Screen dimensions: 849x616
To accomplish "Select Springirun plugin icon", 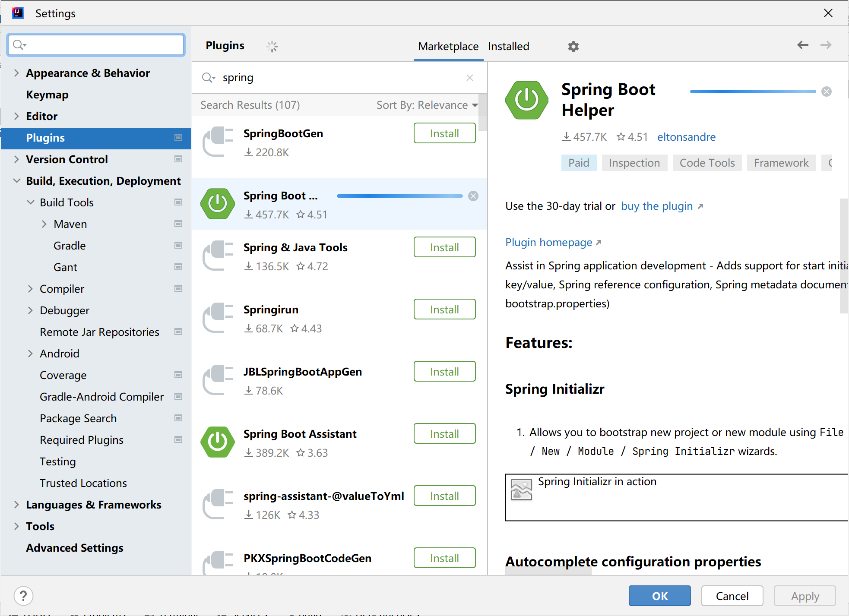I will pyautogui.click(x=218, y=318).
